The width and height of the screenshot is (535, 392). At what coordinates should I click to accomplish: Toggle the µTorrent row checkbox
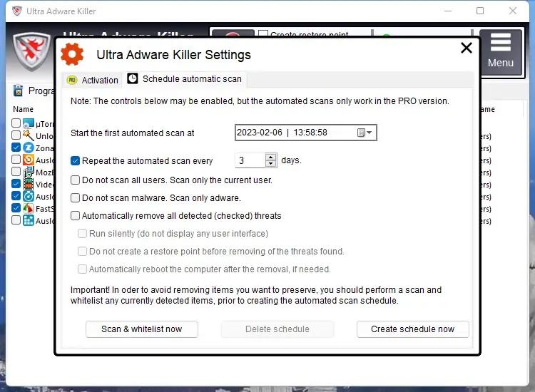pyautogui.click(x=16, y=123)
